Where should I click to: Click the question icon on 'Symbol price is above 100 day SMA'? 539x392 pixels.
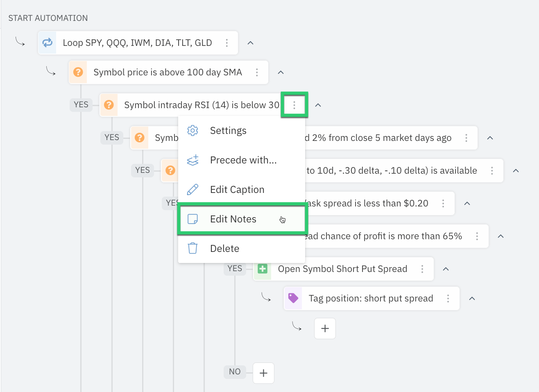coord(78,72)
